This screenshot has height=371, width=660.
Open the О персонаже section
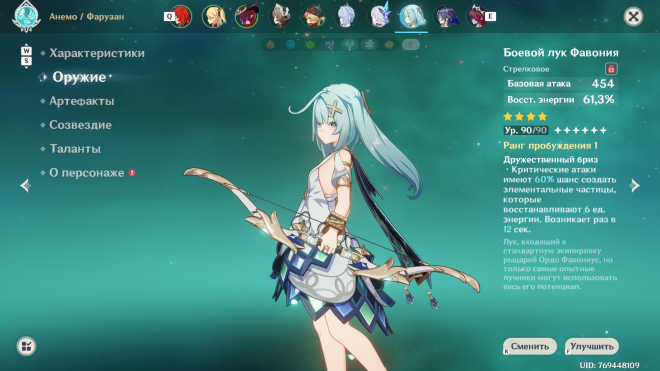87,173
